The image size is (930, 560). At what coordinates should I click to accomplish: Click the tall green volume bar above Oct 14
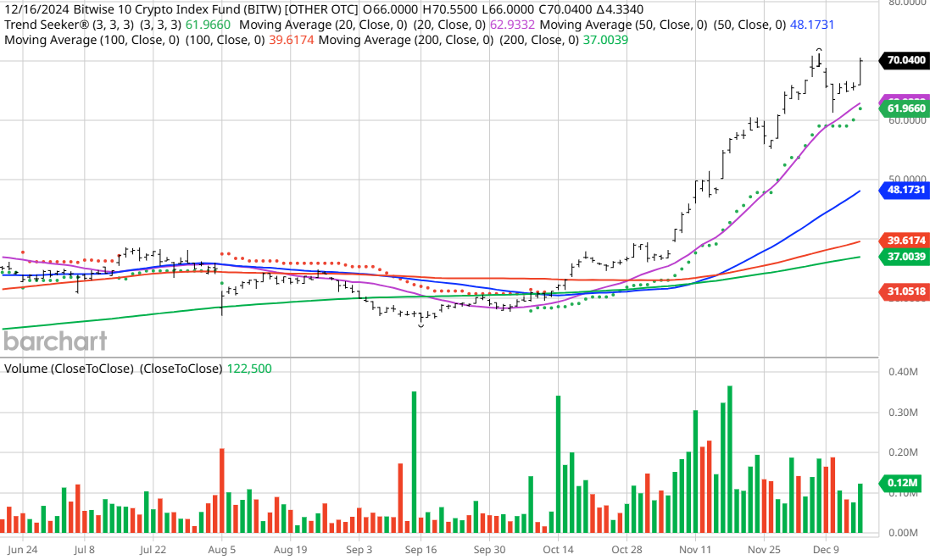tap(558, 464)
